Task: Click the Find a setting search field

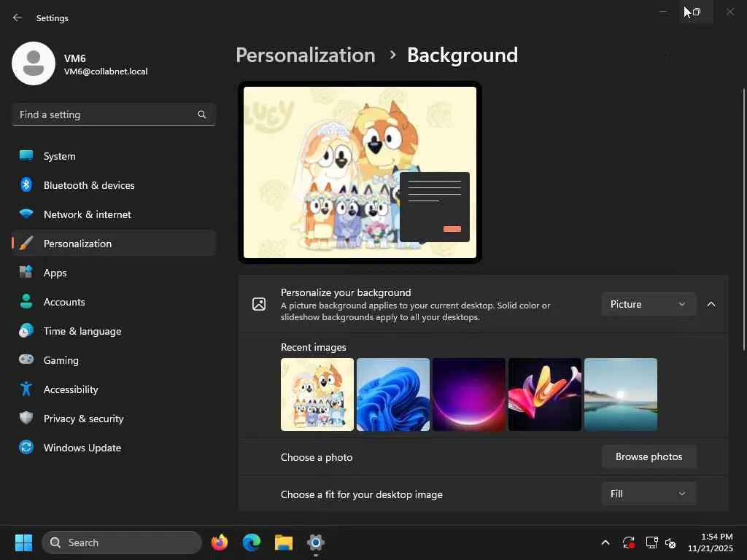Action: 113,114
